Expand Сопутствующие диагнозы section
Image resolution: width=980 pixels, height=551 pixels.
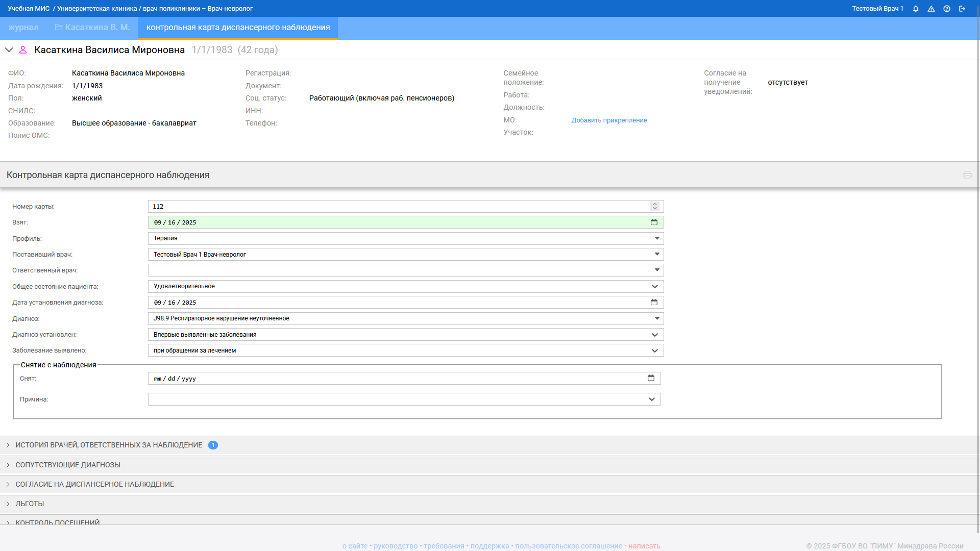68,465
